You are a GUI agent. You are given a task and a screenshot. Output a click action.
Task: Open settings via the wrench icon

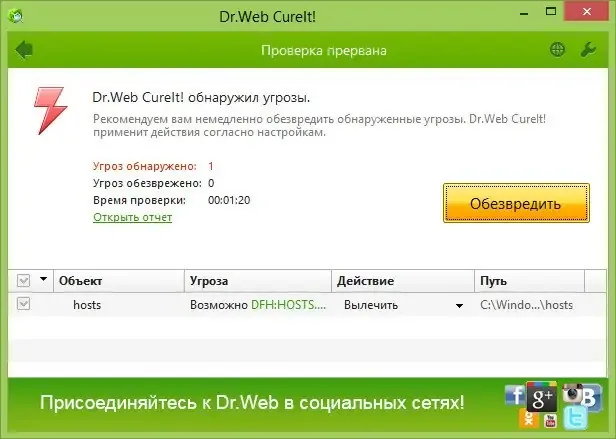pos(588,50)
